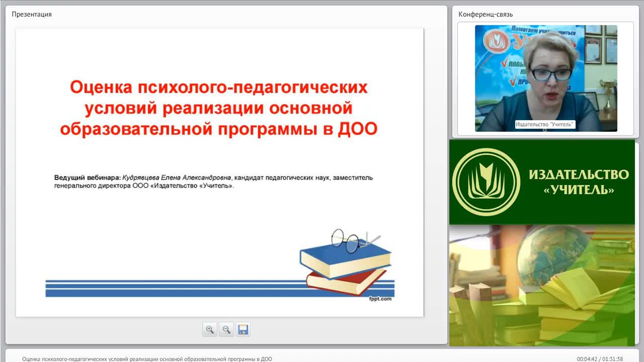The image size is (644, 362).
Task: Save the presentation with the floppy disk icon
Action: 243,330
